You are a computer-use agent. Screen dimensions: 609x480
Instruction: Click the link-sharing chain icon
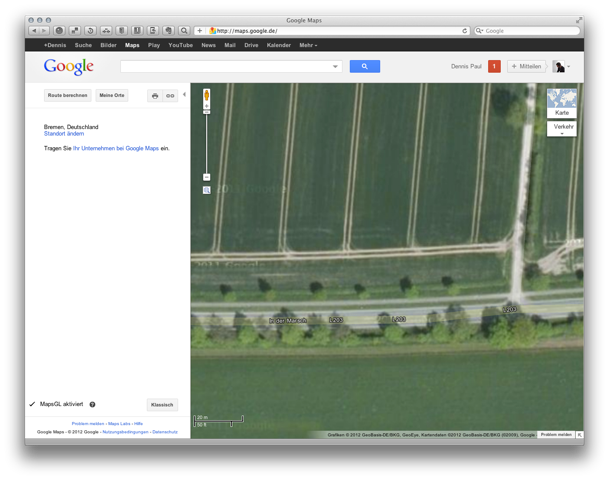pyautogui.click(x=170, y=96)
